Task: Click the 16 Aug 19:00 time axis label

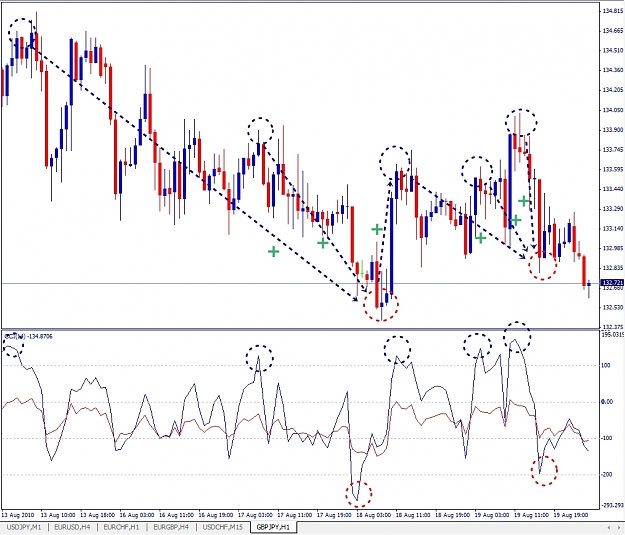Action: pyautogui.click(x=216, y=515)
